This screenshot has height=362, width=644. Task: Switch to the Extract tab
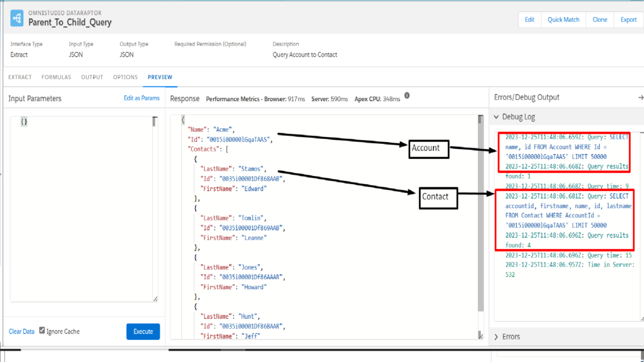click(19, 77)
